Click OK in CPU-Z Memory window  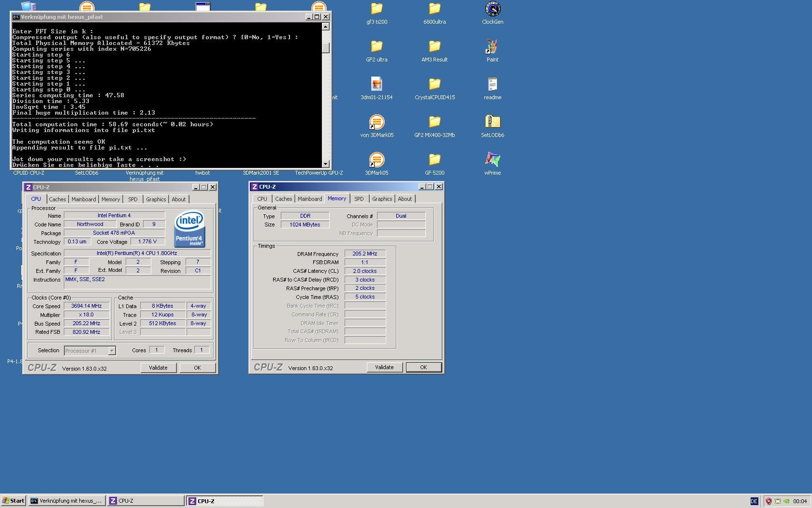[x=423, y=367]
